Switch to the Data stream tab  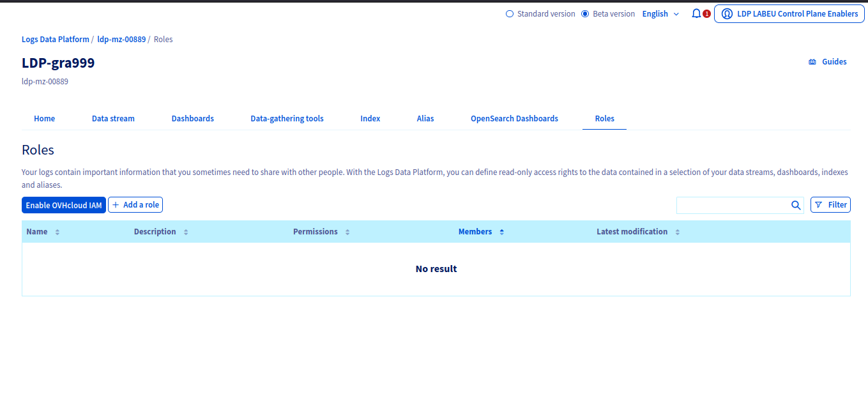(113, 119)
